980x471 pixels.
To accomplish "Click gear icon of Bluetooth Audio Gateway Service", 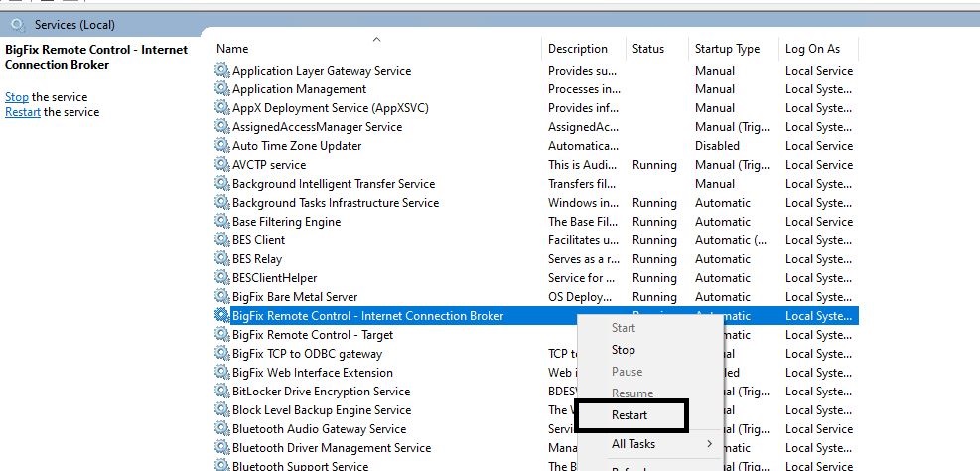I will point(221,428).
